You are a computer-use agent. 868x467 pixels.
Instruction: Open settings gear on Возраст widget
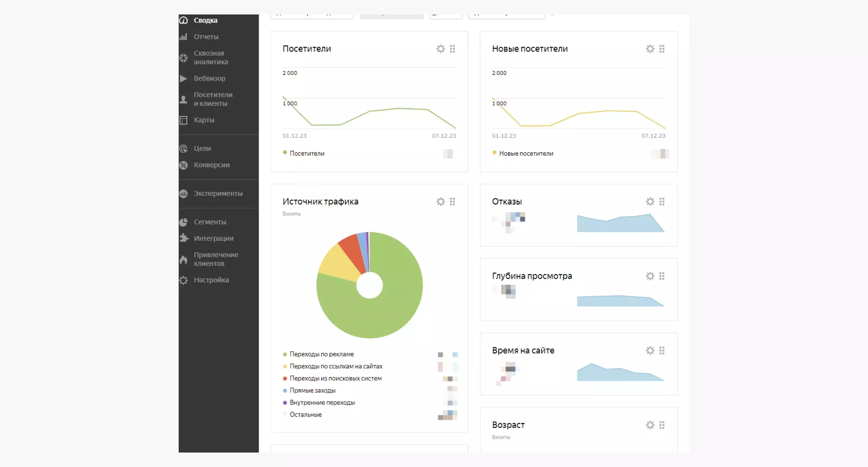[x=650, y=425]
